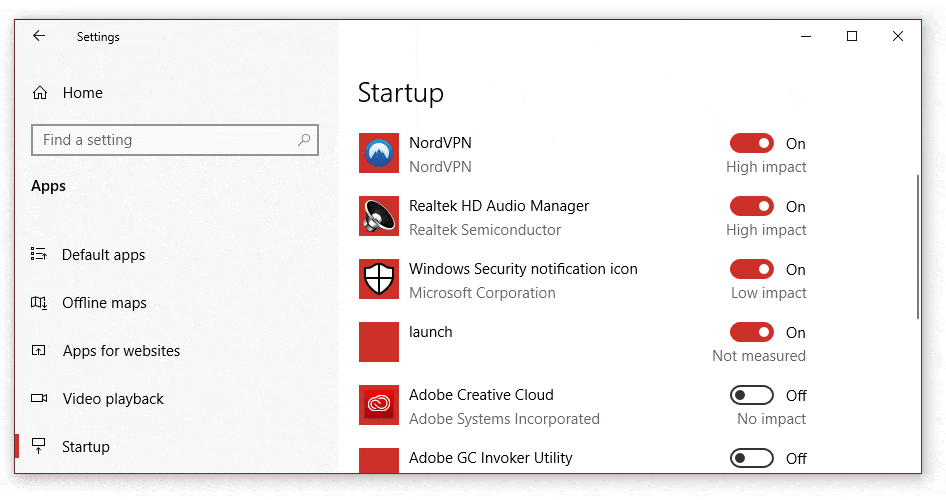Click Microsoft Corporation publisher text

(x=482, y=293)
